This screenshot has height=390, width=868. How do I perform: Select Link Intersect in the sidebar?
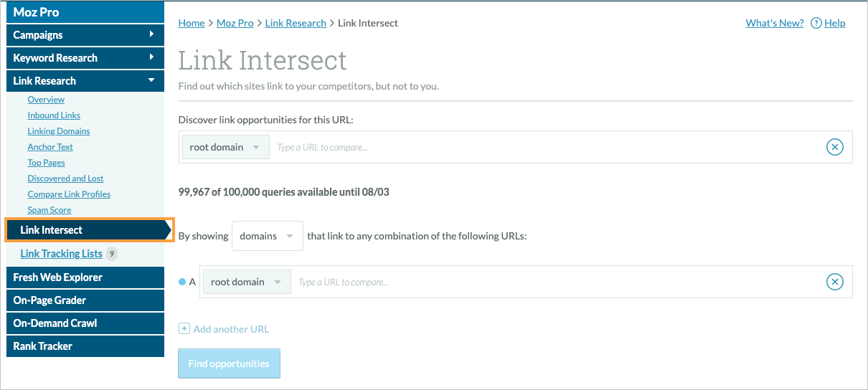pyautogui.click(x=52, y=230)
